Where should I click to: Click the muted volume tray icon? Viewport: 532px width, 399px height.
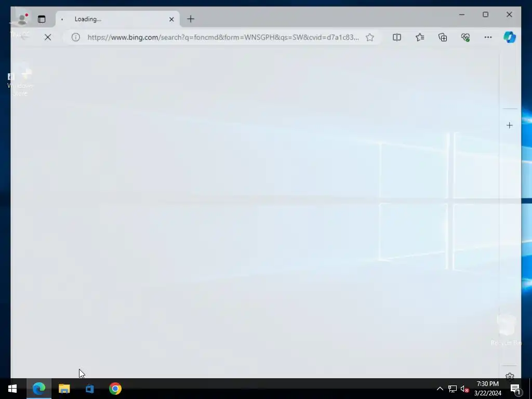pos(465,389)
